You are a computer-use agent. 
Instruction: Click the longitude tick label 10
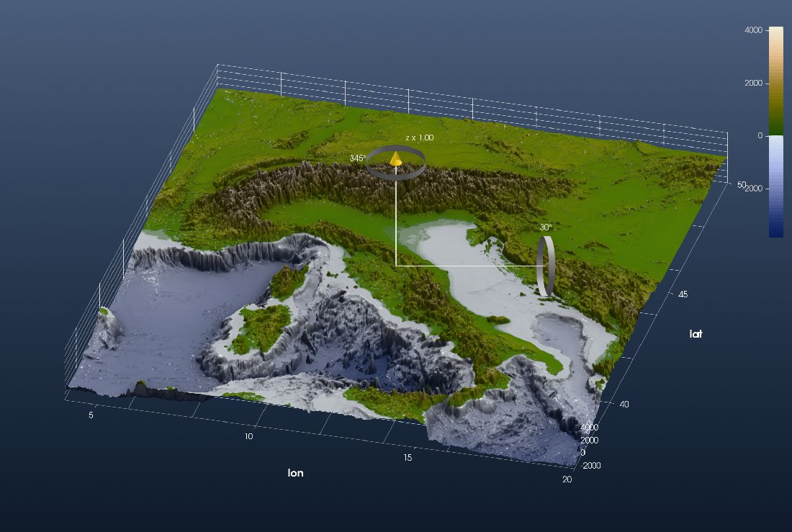pyautogui.click(x=248, y=436)
